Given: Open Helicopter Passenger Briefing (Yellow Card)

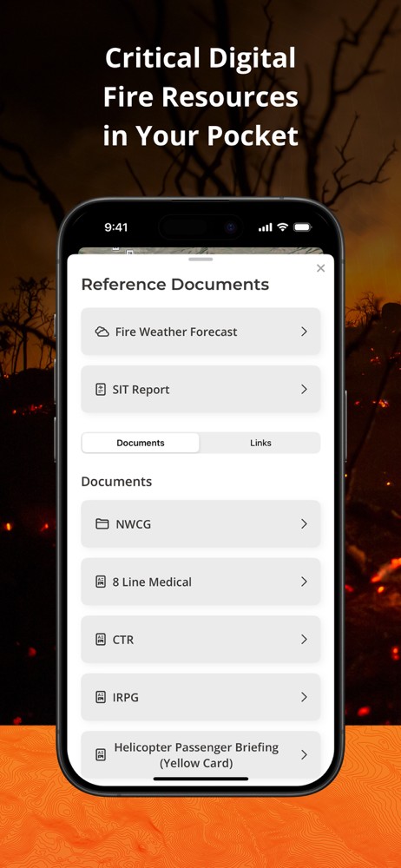Looking at the screenshot, I should click(200, 754).
